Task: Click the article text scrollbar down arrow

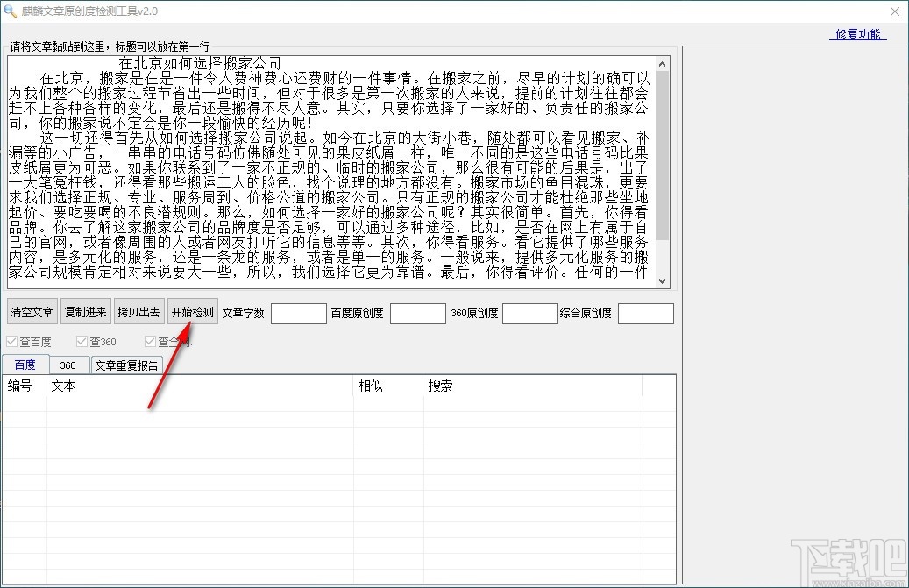Action: pos(663,281)
